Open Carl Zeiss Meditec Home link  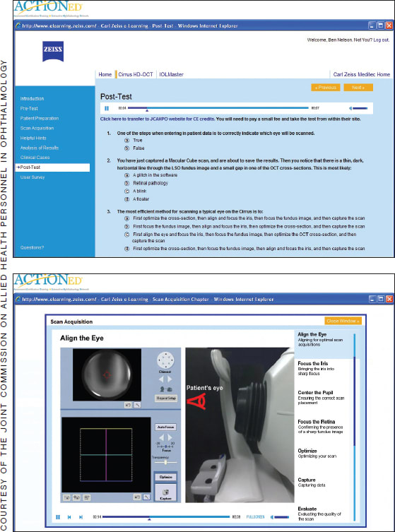click(361, 74)
